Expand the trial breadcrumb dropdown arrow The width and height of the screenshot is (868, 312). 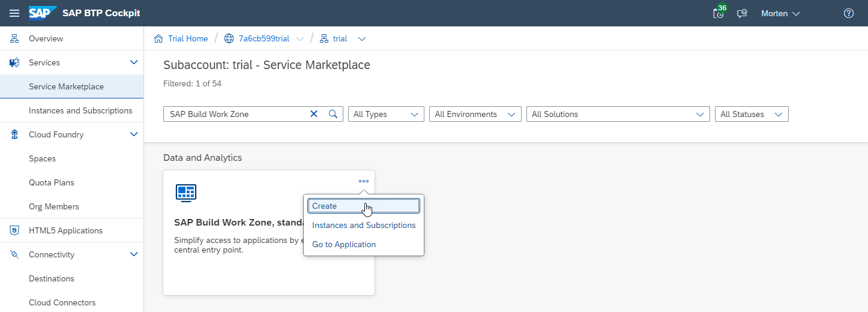coord(362,39)
